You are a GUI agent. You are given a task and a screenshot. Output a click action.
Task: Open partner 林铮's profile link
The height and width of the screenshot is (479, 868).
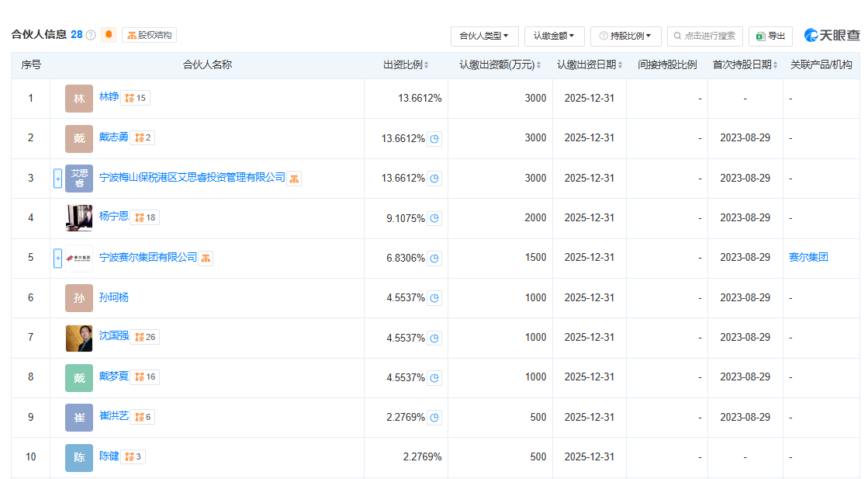(109, 97)
